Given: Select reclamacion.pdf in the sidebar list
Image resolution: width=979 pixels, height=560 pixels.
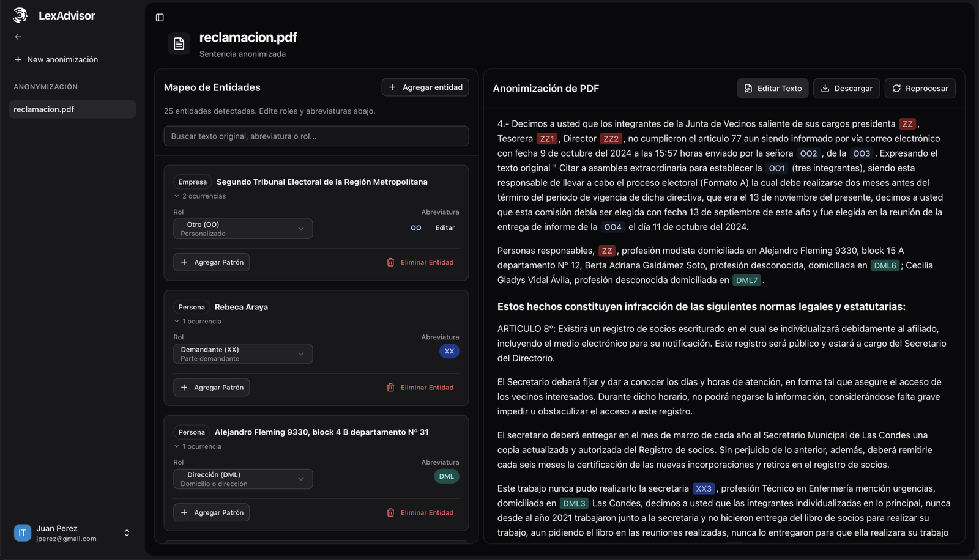Looking at the screenshot, I should pyautogui.click(x=72, y=109).
